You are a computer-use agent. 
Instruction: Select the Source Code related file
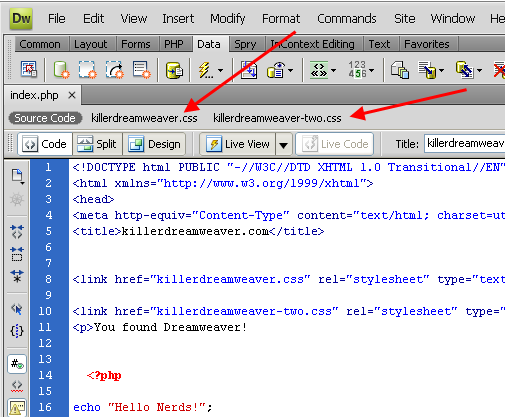(x=45, y=118)
